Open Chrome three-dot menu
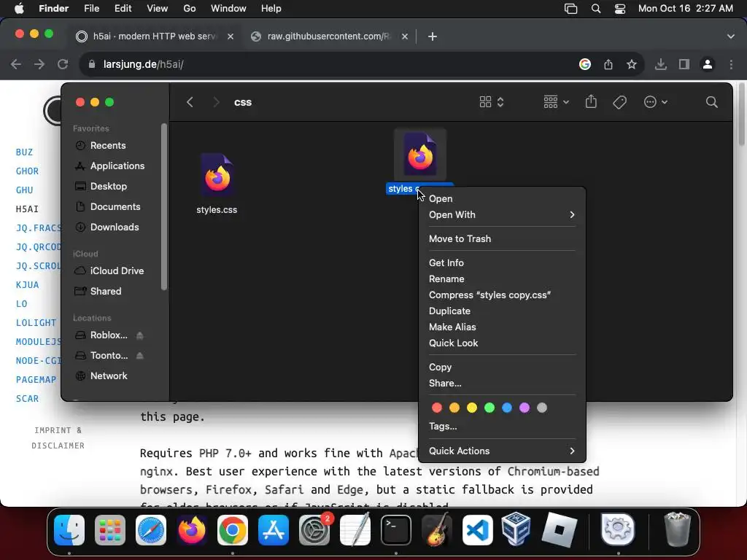 (x=731, y=64)
